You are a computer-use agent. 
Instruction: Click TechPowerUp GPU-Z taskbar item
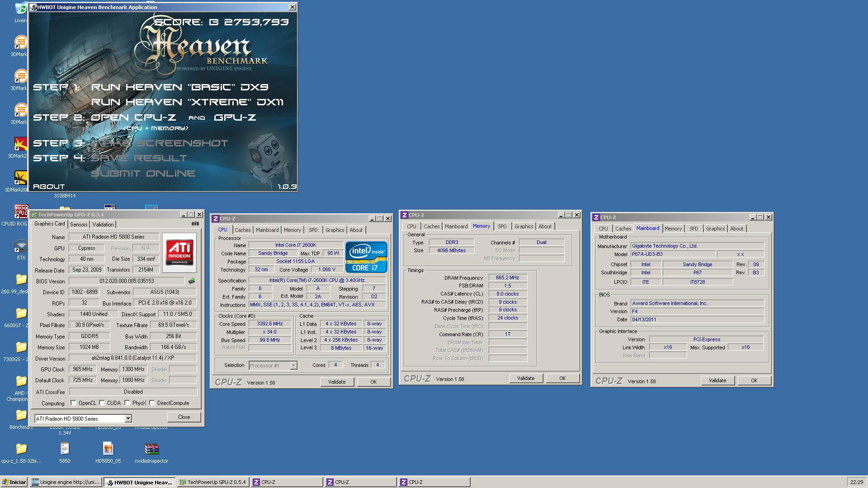pos(213,482)
